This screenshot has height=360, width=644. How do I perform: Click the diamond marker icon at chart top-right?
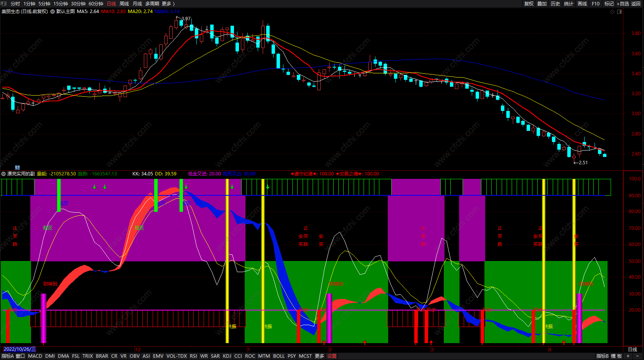pyautogui.click(x=613, y=12)
